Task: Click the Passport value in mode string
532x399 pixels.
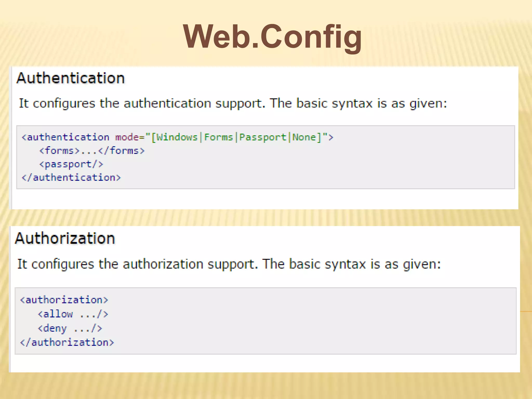Action: click(262, 137)
